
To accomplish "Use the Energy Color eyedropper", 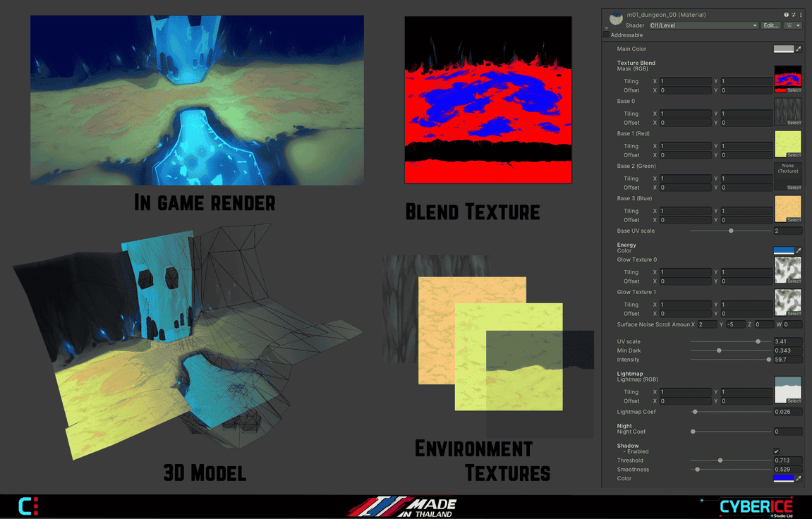I will point(799,250).
